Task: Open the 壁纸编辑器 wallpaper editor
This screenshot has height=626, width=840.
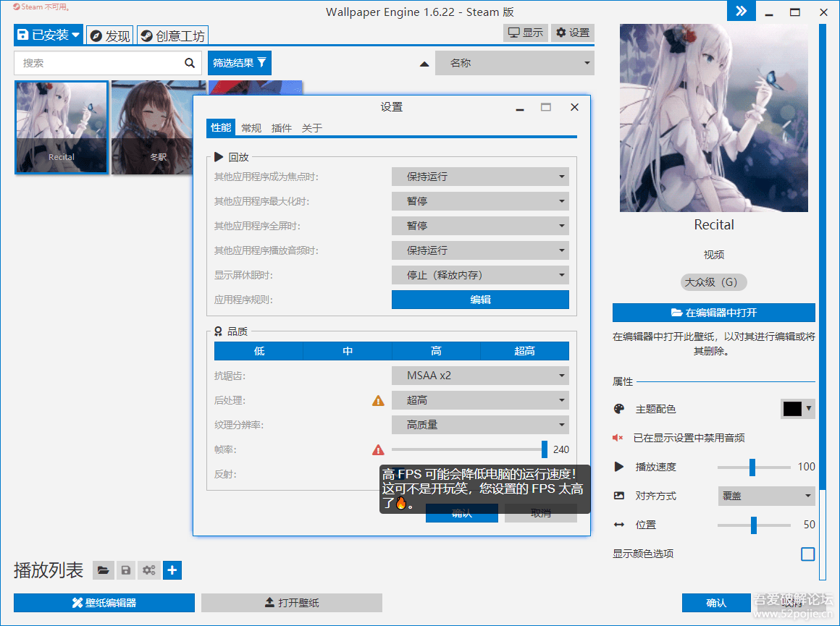Action: tap(104, 603)
